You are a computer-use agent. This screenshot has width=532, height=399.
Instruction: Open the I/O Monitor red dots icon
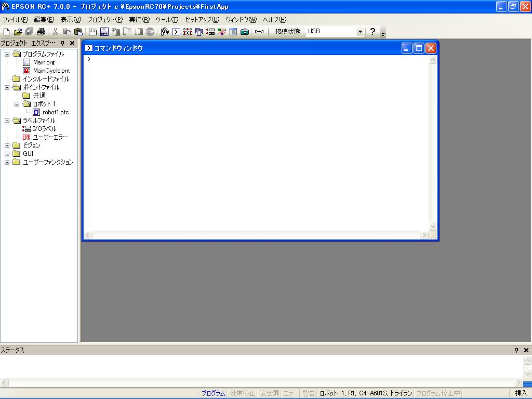click(x=187, y=32)
